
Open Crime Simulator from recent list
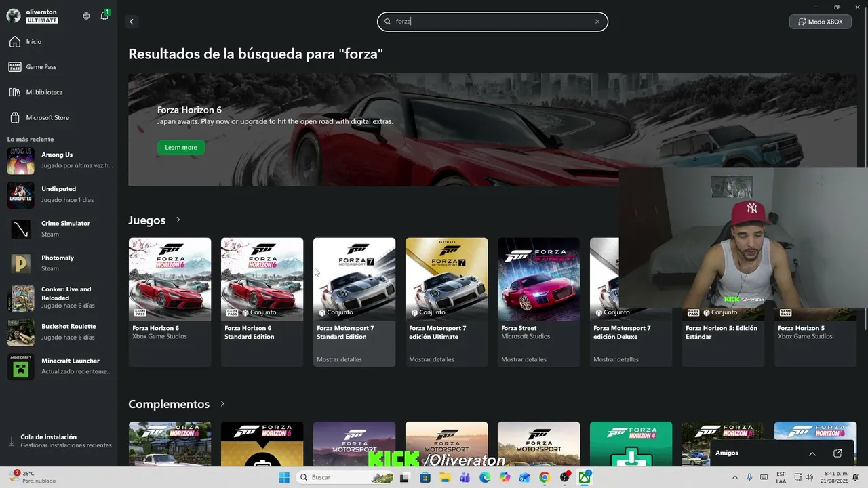59,229
